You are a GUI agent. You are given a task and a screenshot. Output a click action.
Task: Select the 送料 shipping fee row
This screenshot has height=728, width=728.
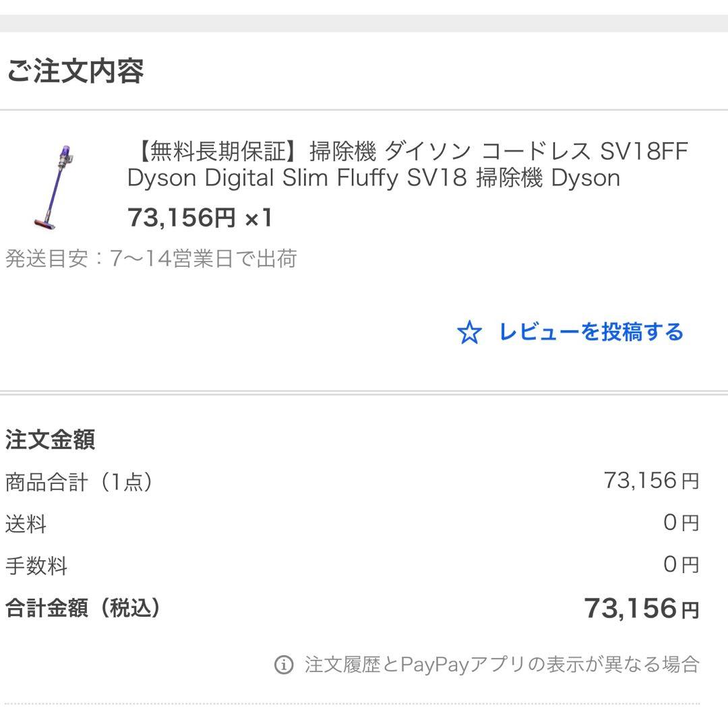(26, 524)
